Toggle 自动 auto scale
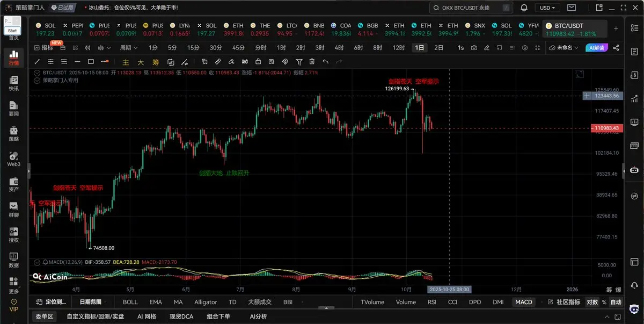This screenshot has width=644, height=324. point(616,302)
